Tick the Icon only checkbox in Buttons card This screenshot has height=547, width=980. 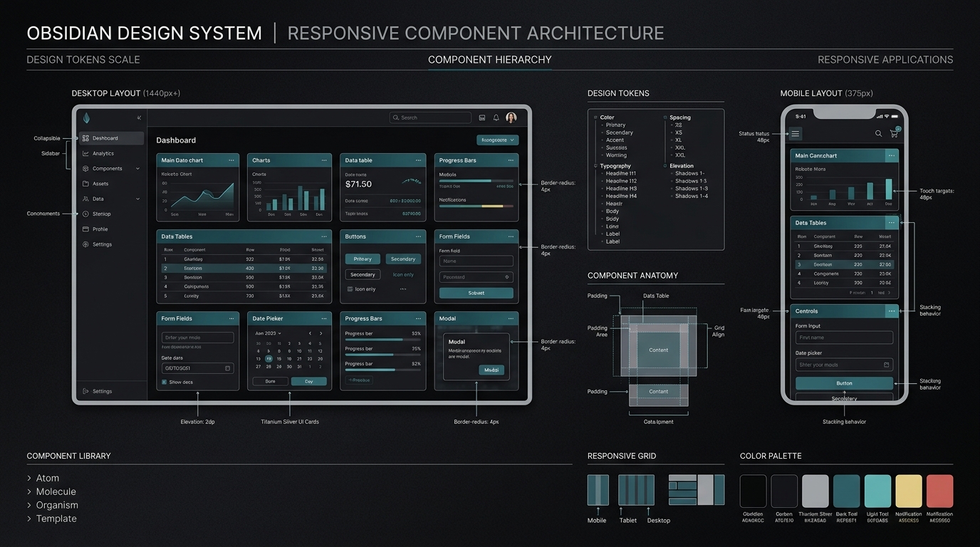click(350, 289)
